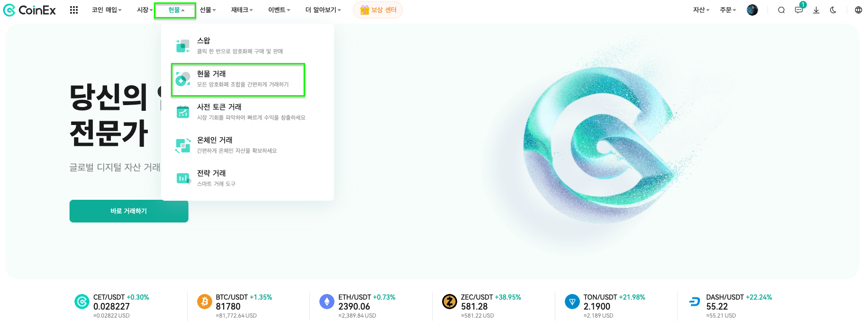The width and height of the screenshot is (868, 329).
Task: Click the gift icon in 보상 센터
Action: coord(364,10)
